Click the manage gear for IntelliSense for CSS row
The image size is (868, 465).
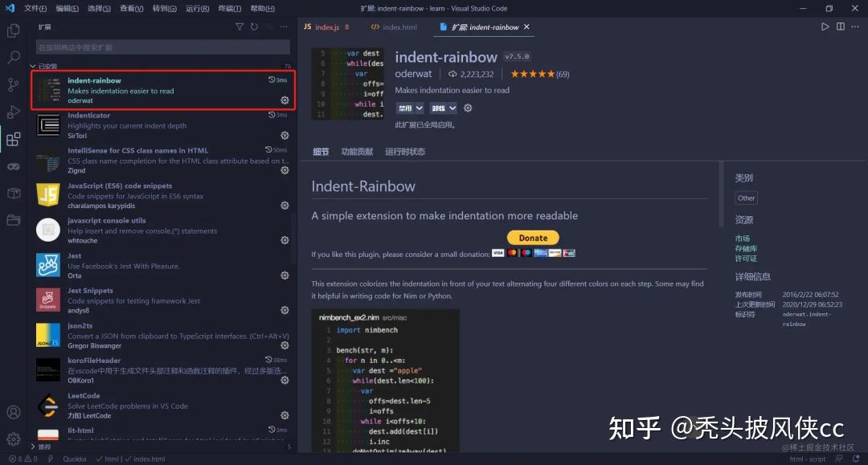pos(285,170)
